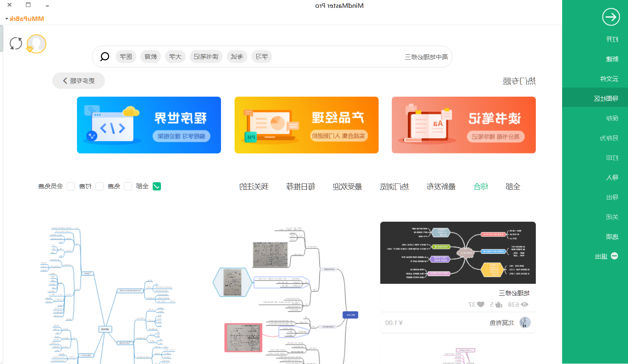Click the 读书笔记 search tag

pos(206,56)
